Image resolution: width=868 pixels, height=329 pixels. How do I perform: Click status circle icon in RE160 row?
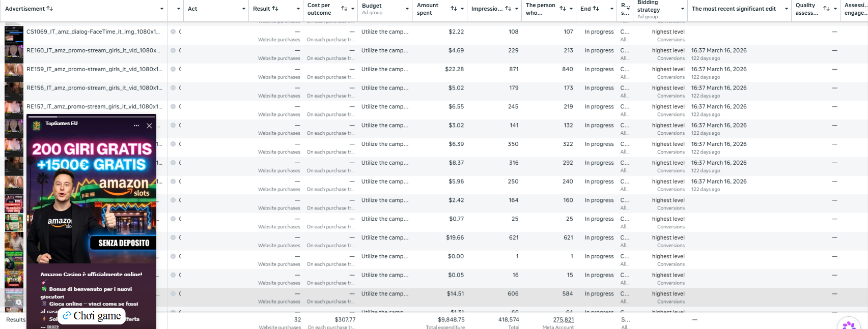(173, 50)
